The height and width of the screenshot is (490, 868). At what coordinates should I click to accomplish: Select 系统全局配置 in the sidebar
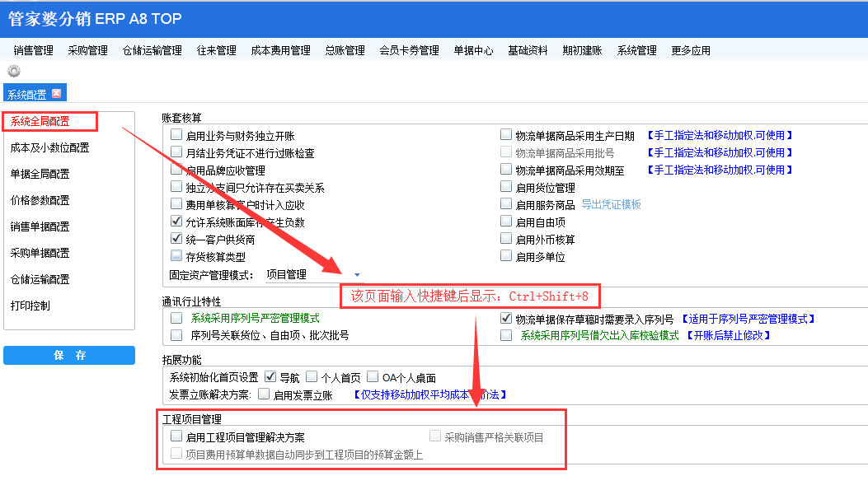40,121
